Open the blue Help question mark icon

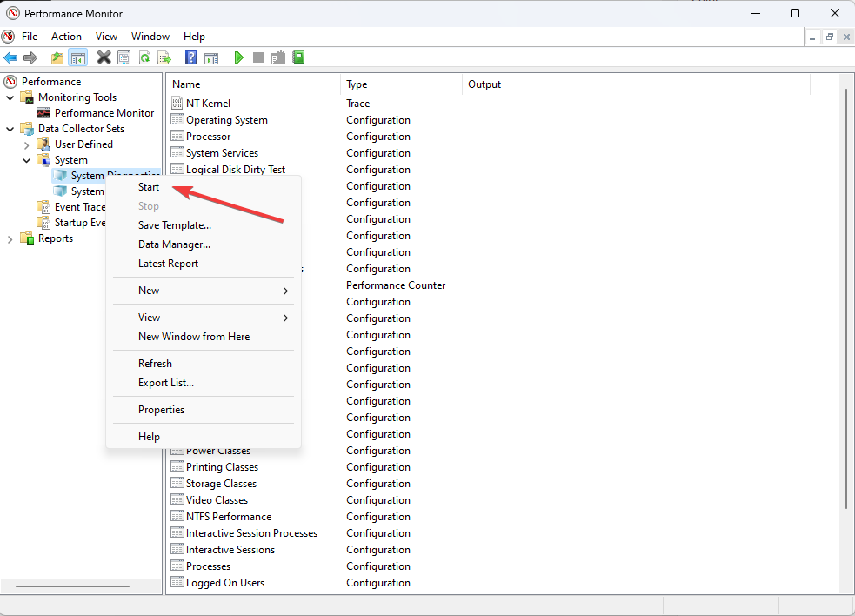[190, 57]
